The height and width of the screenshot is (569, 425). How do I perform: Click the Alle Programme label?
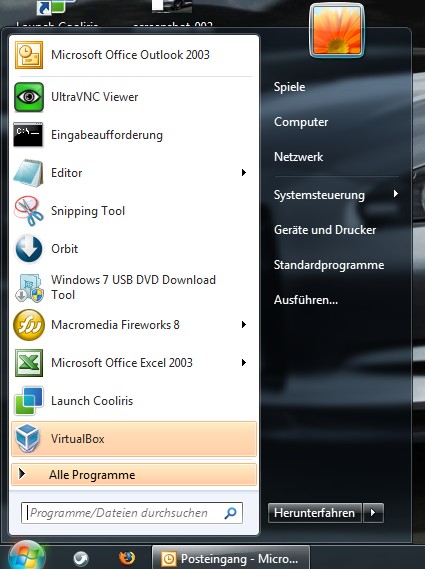(x=92, y=475)
